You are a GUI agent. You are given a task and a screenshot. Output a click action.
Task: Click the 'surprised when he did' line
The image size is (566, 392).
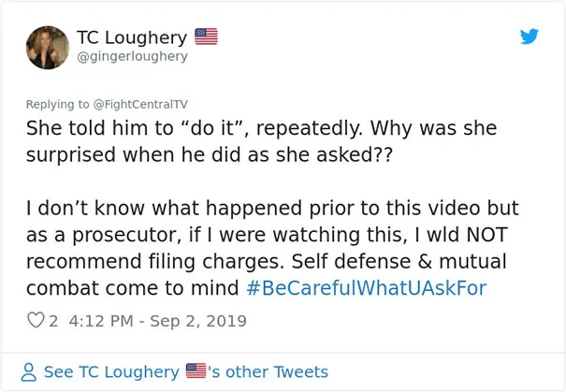[x=210, y=155]
